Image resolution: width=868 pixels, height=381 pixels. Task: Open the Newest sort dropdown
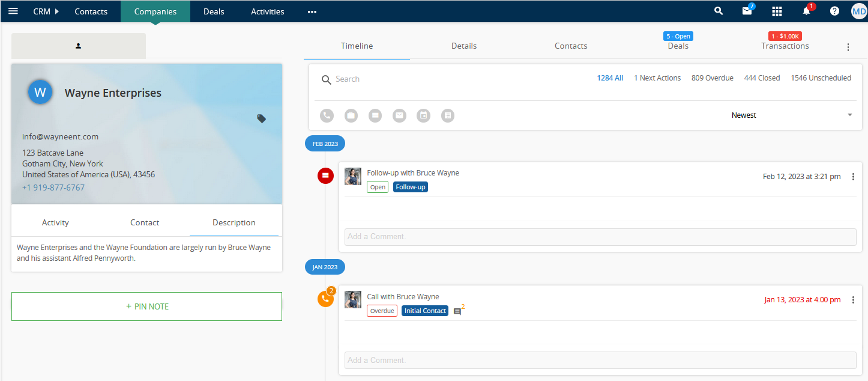(792, 115)
